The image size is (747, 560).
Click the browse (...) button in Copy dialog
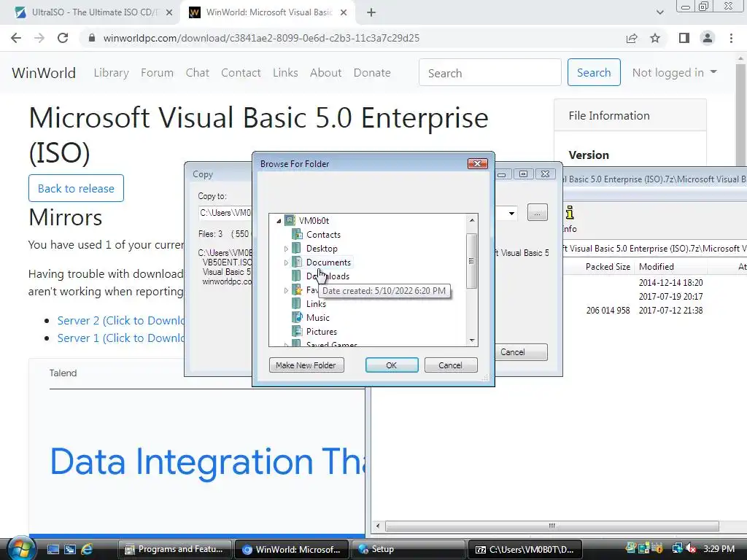(538, 212)
